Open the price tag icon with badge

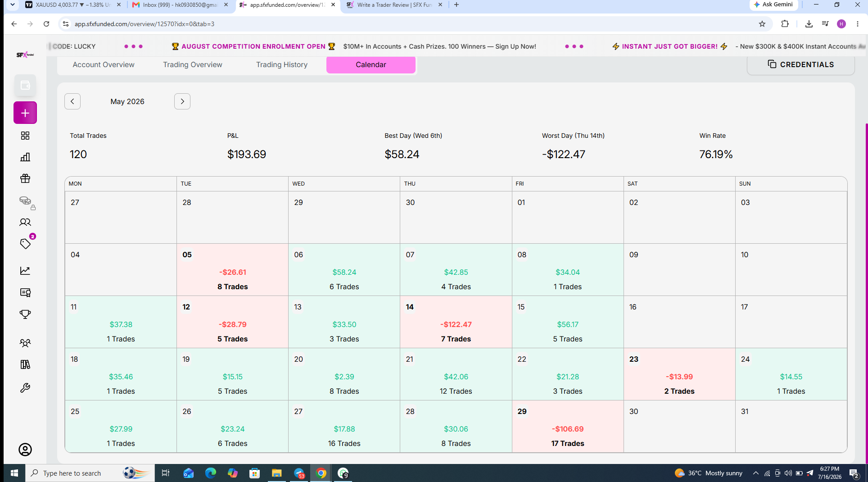pyautogui.click(x=25, y=244)
